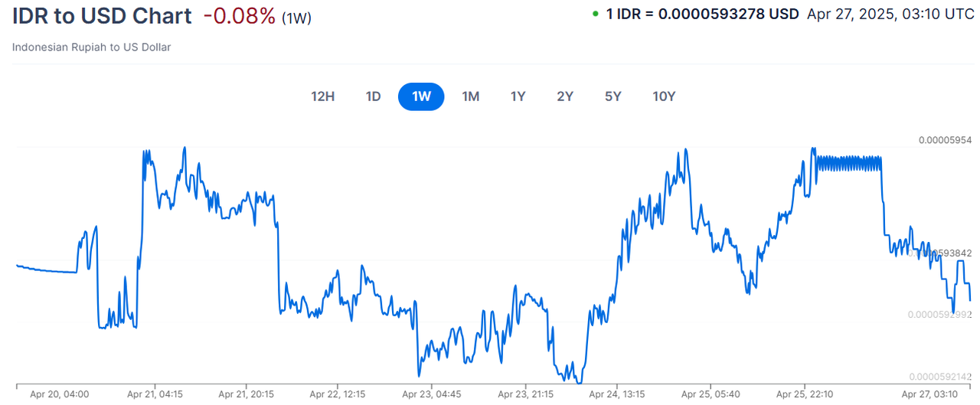Screen dimensions: 980x405
Task: Click the Indonesian Rupiah to US Dollar subtitle
Action: pyautogui.click(x=91, y=47)
